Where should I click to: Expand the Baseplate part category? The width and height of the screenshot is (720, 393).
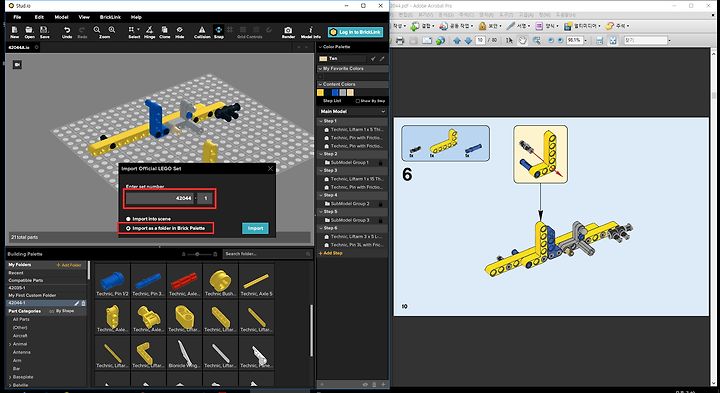(x=10, y=377)
